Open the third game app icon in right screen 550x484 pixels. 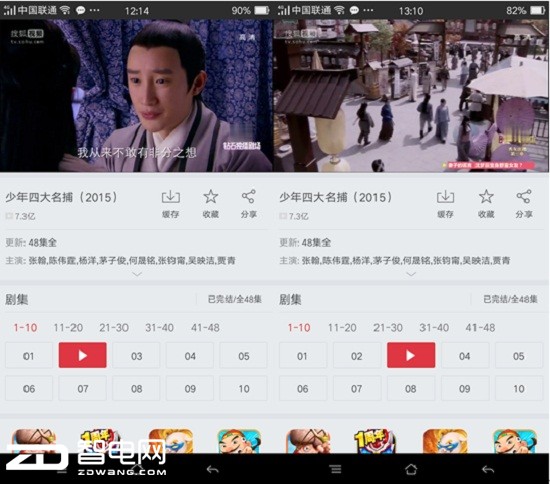click(445, 441)
